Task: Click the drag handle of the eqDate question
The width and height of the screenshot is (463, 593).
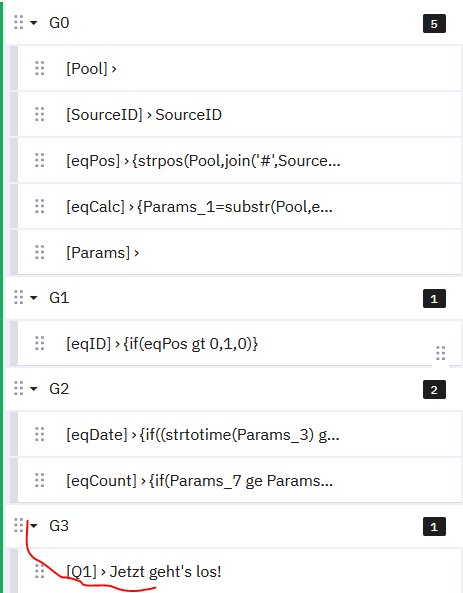Action: click(x=40, y=435)
